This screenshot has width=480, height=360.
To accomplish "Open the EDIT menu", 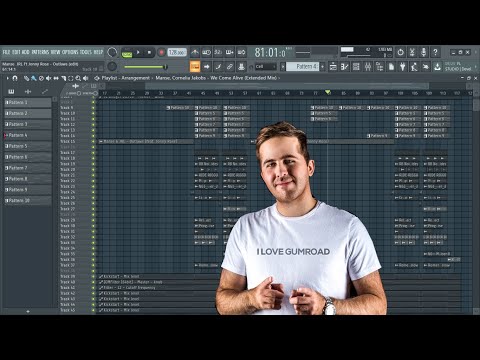I will pyautogui.click(x=16, y=52).
